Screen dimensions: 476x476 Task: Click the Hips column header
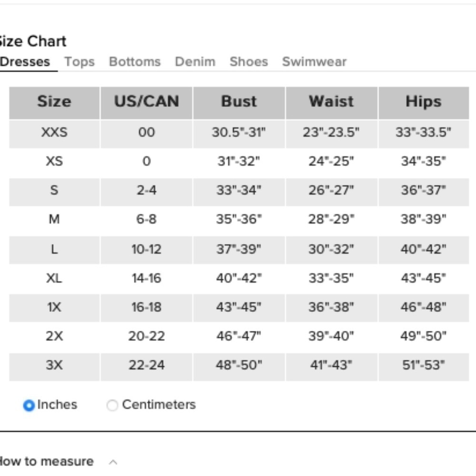tap(423, 102)
